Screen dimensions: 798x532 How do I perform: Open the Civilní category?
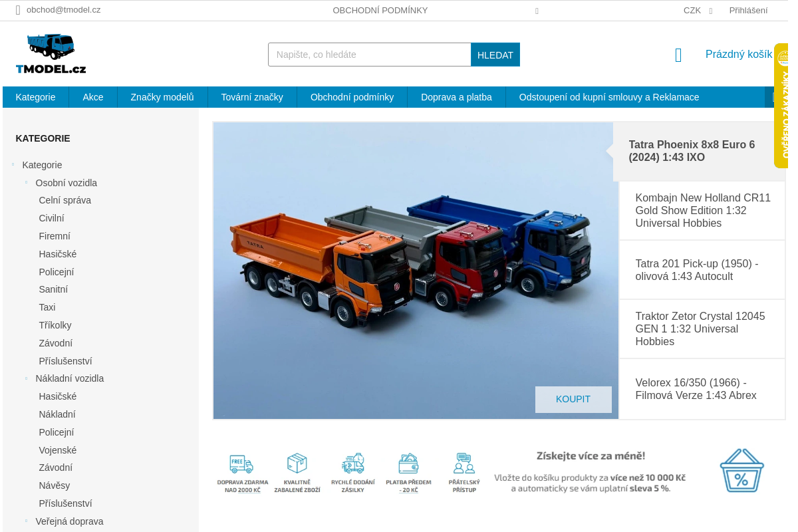[52, 218]
